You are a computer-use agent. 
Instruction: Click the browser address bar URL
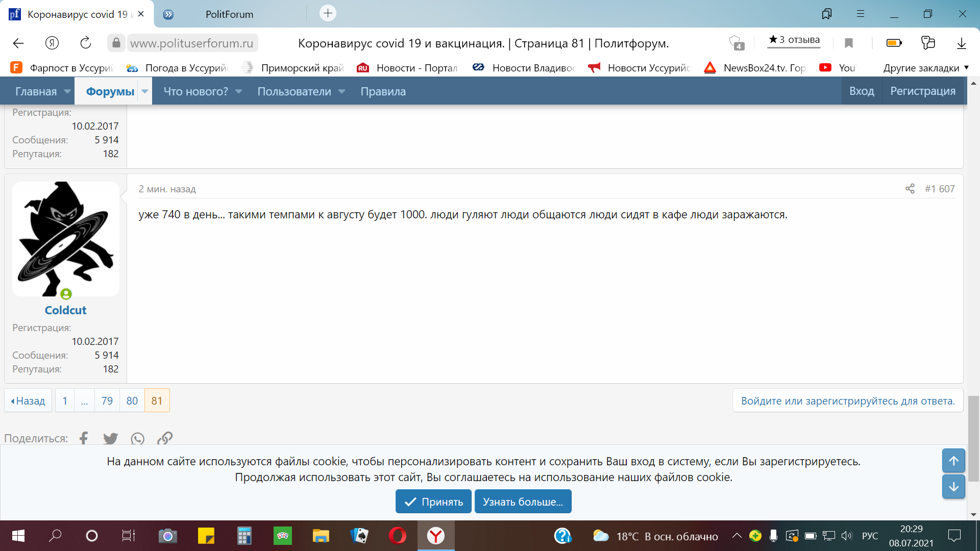tap(191, 43)
